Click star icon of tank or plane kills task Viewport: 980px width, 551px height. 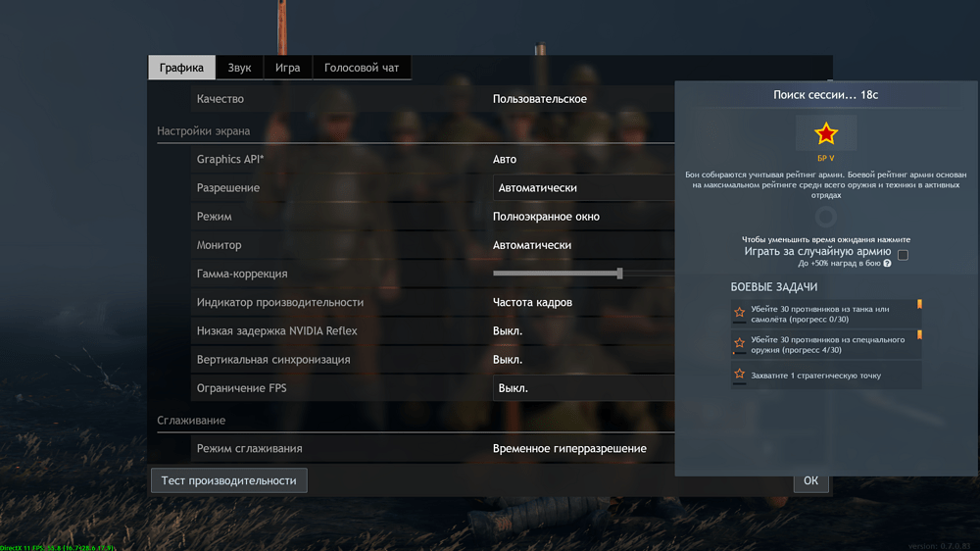point(740,313)
